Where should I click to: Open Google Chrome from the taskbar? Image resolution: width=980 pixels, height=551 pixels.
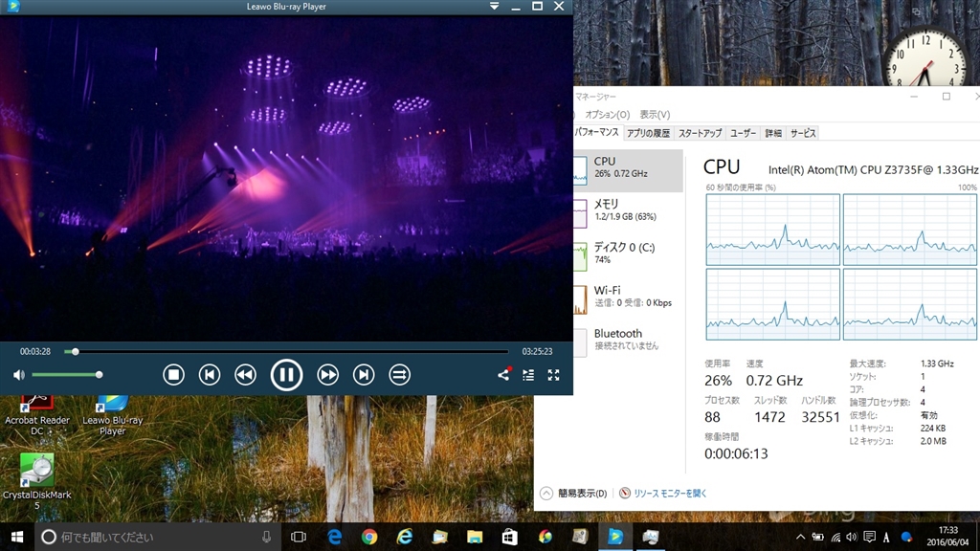tap(369, 537)
